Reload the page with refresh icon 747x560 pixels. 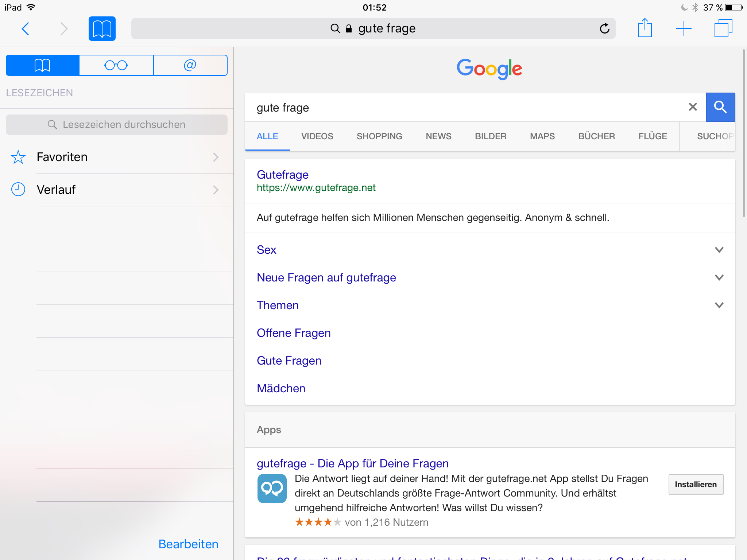point(604,28)
